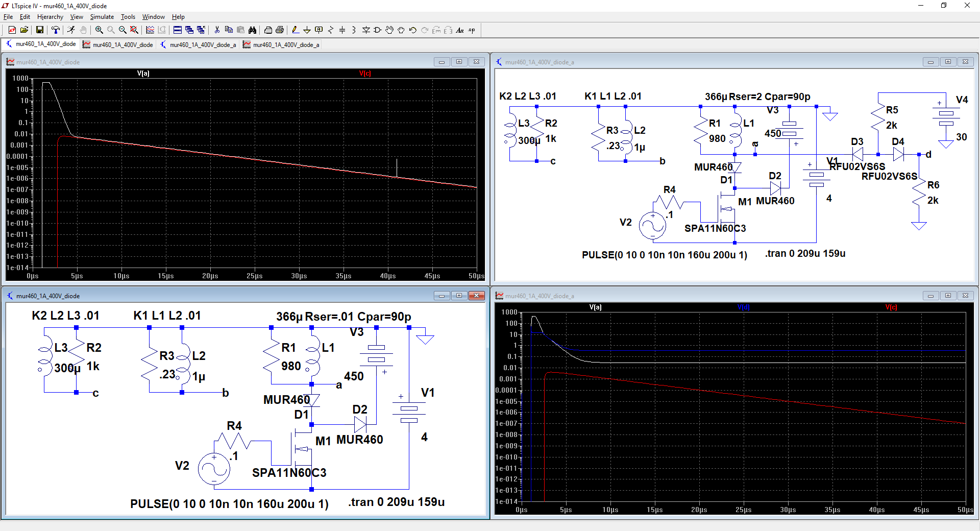Place a Ground symbol from the toolbar
The width and height of the screenshot is (980, 531).
point(307,30)
